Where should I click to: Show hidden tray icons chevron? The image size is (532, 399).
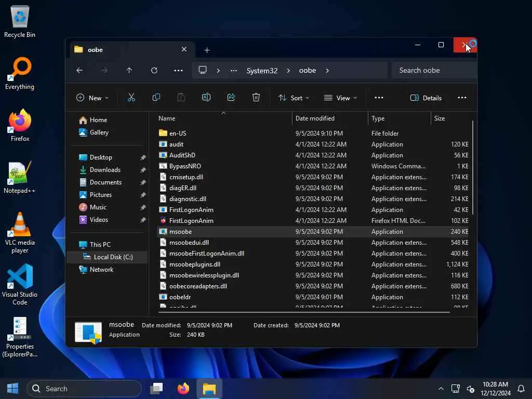pos(441,389)
